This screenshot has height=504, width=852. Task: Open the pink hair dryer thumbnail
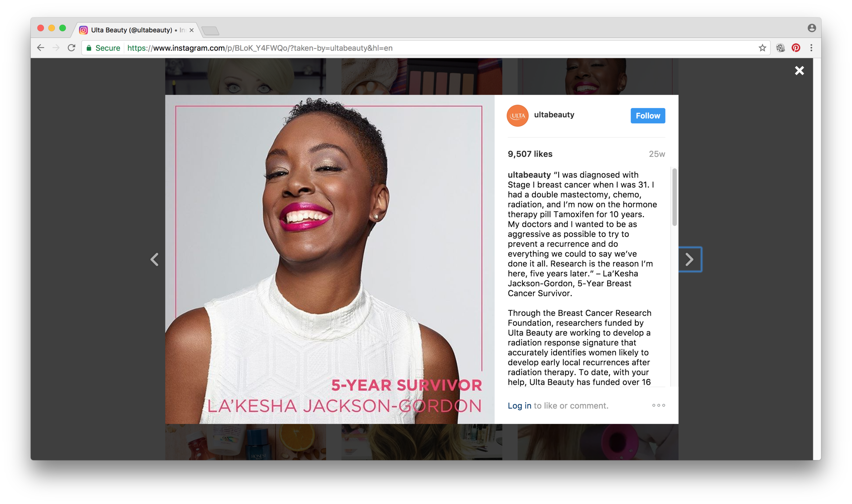[x=598, y=442]
